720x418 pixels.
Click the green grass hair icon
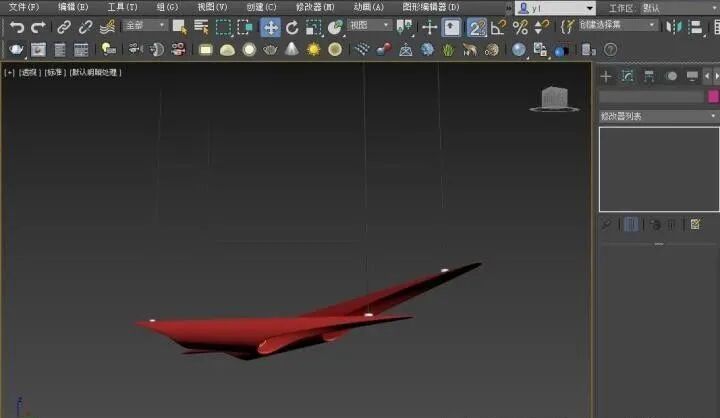(448, 50)
